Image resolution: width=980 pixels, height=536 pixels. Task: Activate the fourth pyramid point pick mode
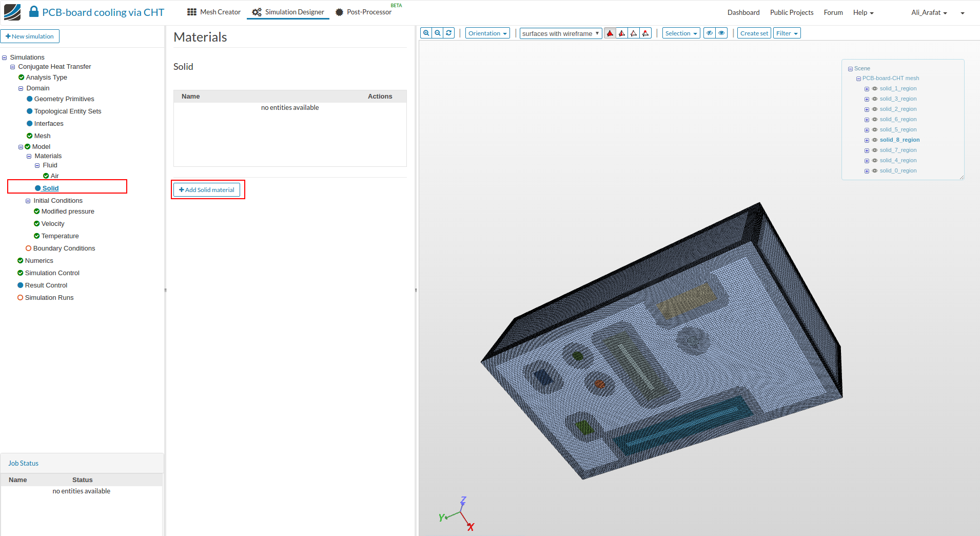click(x=645, y=33)
